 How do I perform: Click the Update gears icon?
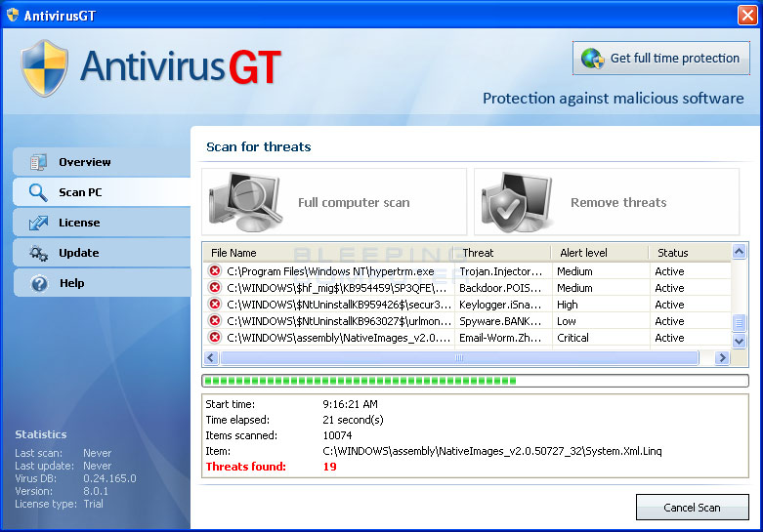coord(39,253)
